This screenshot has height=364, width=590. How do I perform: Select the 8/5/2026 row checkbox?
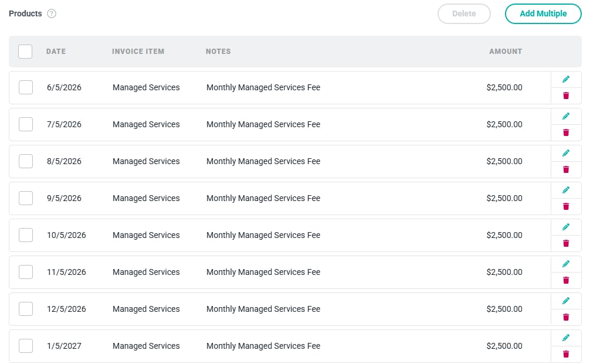(x=26, y=161)
